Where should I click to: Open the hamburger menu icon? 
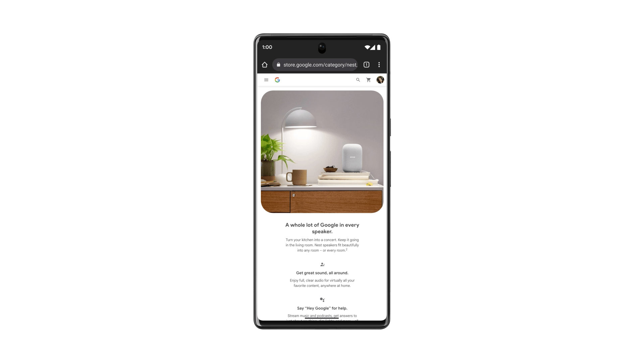coord(266,79)
